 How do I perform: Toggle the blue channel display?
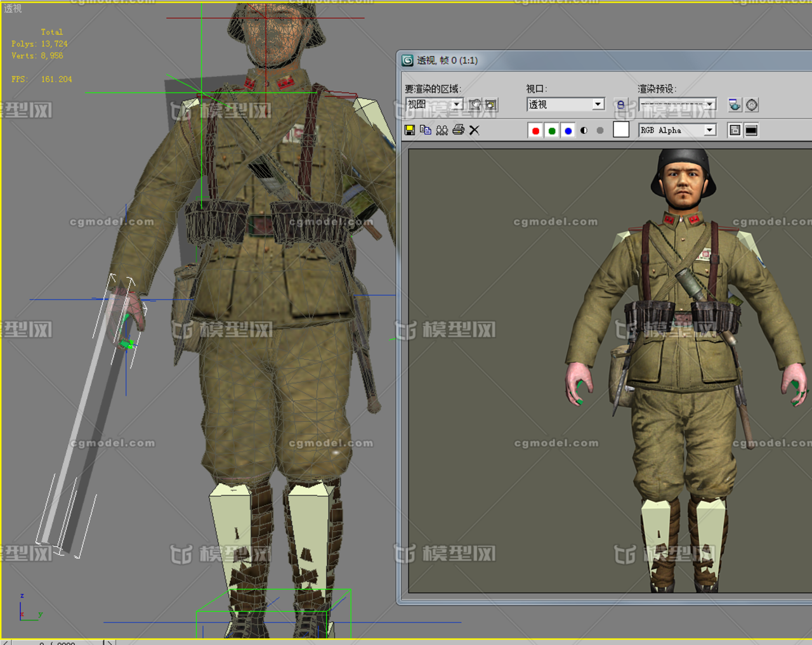click(568, 131)
